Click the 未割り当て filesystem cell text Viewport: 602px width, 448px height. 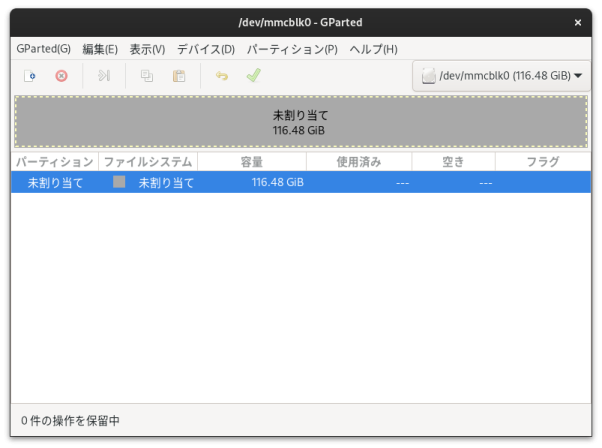(166, 182)
